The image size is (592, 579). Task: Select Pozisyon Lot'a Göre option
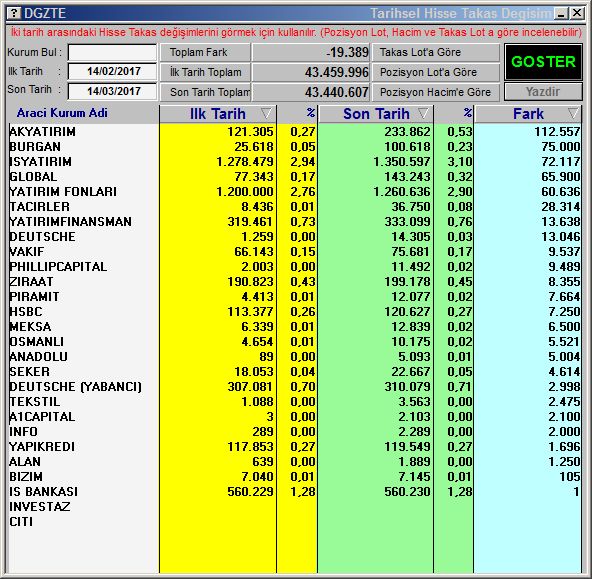click(x=436, y=72)
